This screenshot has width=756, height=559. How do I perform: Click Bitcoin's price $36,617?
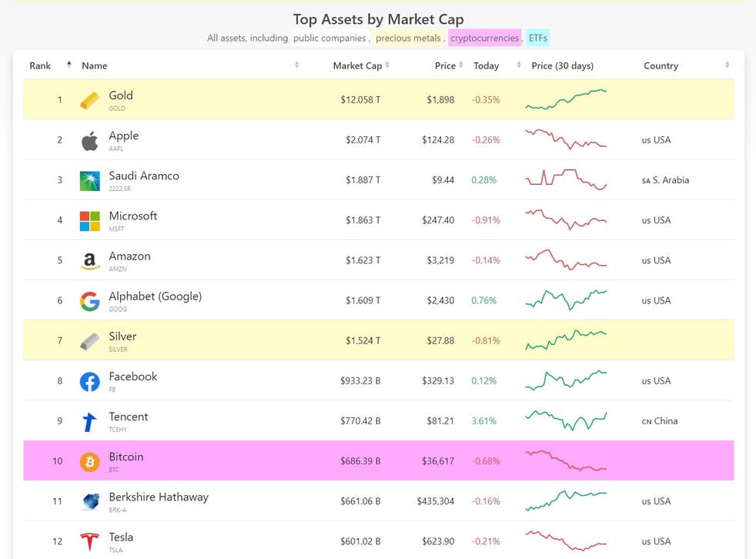[x=438, y=461]
